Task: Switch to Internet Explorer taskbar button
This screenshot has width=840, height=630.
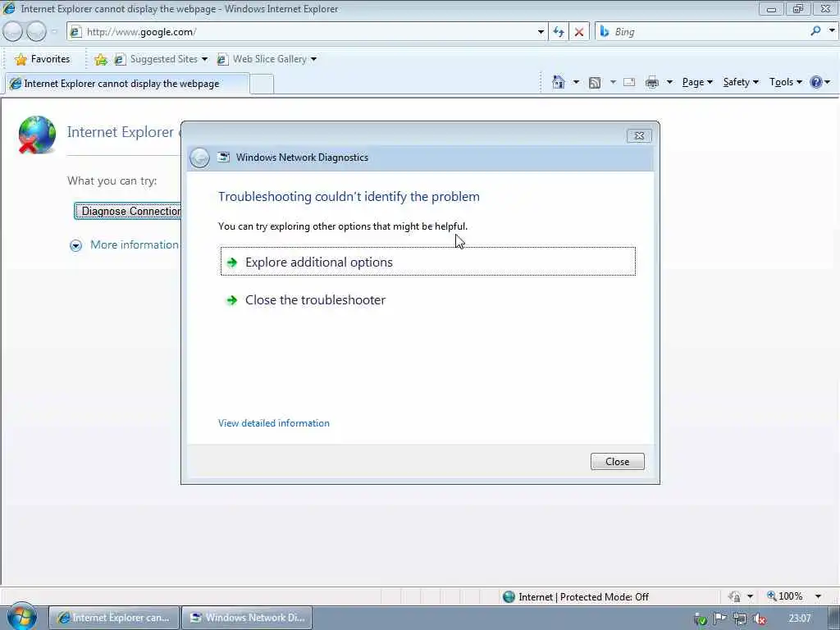Action: tap(113, 618)
